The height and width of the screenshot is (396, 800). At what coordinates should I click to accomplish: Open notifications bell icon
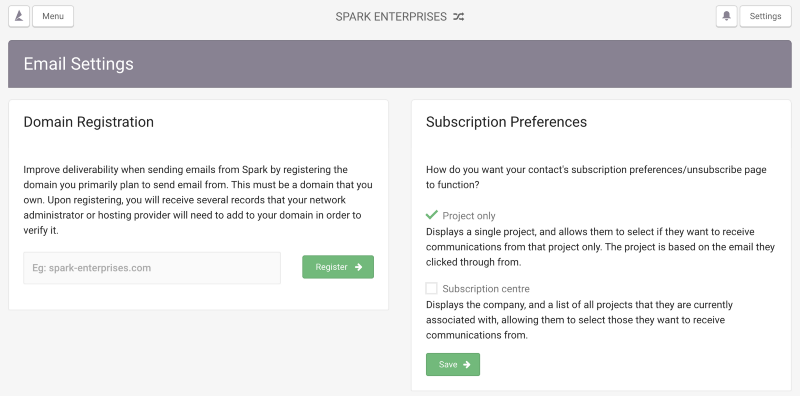coord(727,16)
